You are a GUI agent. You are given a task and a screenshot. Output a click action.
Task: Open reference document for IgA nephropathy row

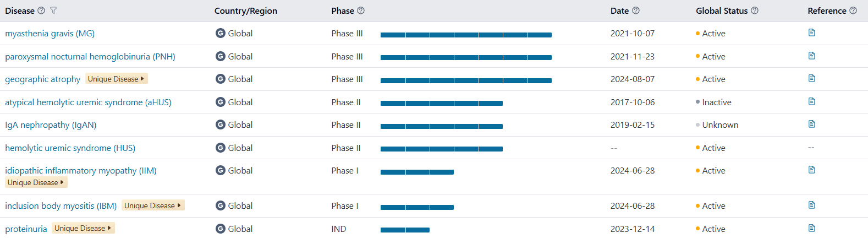[812, 124]
